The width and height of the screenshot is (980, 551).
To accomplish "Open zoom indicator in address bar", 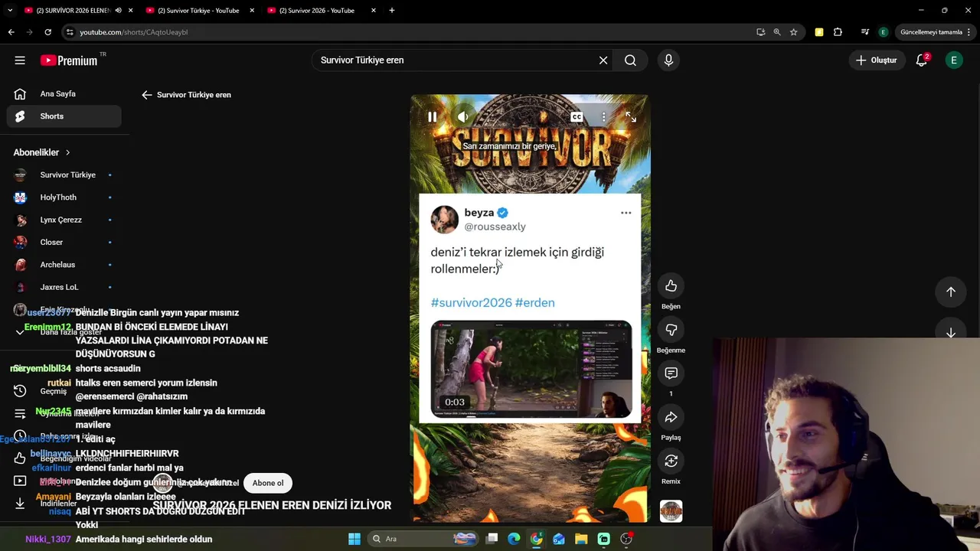I will point(777,32).
